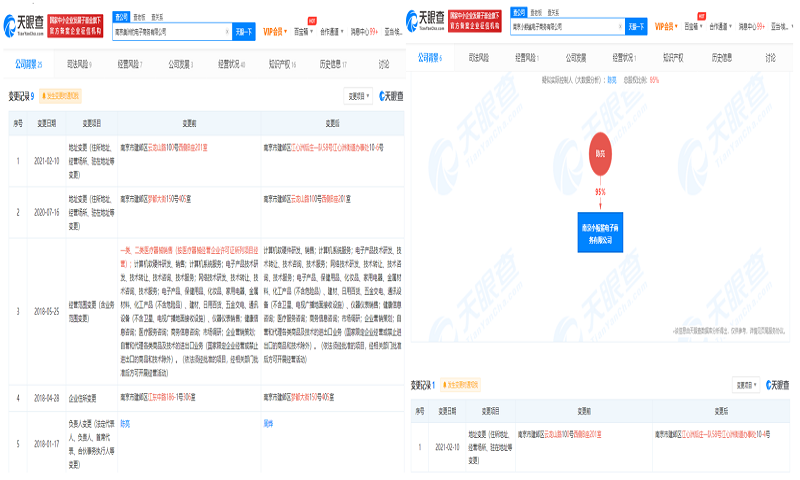Click the Tianyancha watermark logo beside right 变更记录 filter

click(778, 385)
